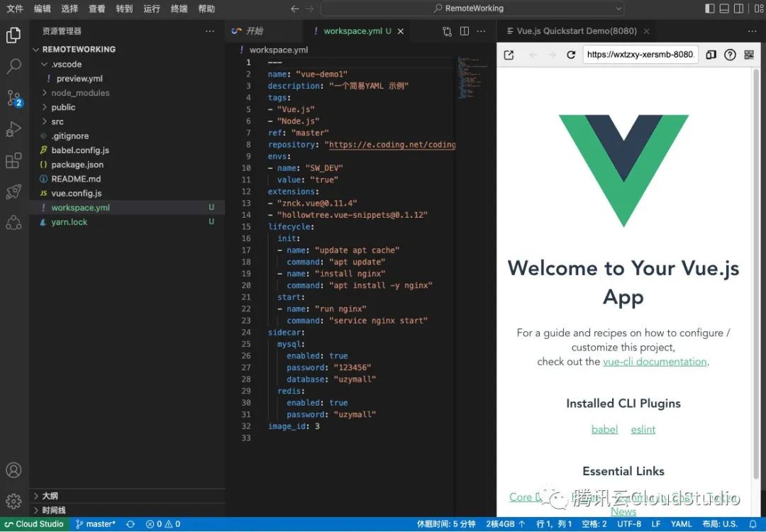Toggle device emulation icon in preview

pos(711,55)
